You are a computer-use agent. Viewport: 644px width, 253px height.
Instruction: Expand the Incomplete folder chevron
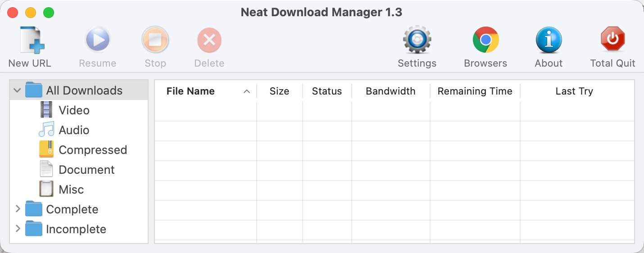(x=18, y=229)
